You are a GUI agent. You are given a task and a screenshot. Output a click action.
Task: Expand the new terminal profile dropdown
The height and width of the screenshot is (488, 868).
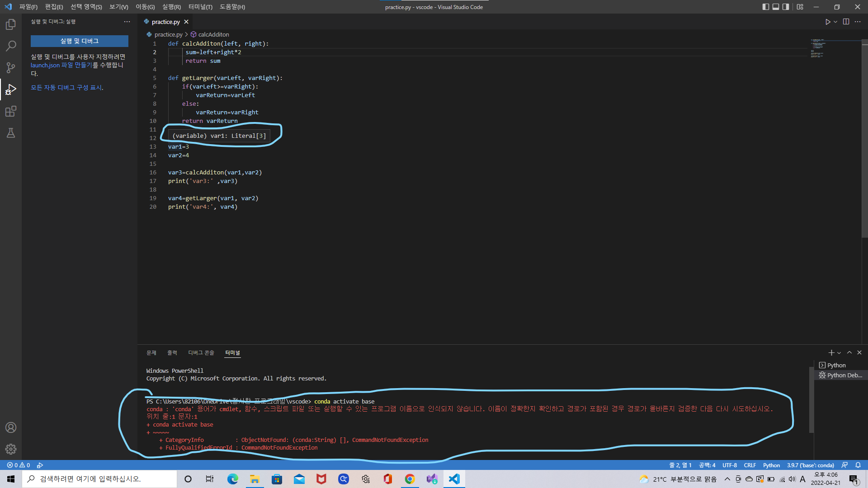pyautogui.click(x=839, y=353)
